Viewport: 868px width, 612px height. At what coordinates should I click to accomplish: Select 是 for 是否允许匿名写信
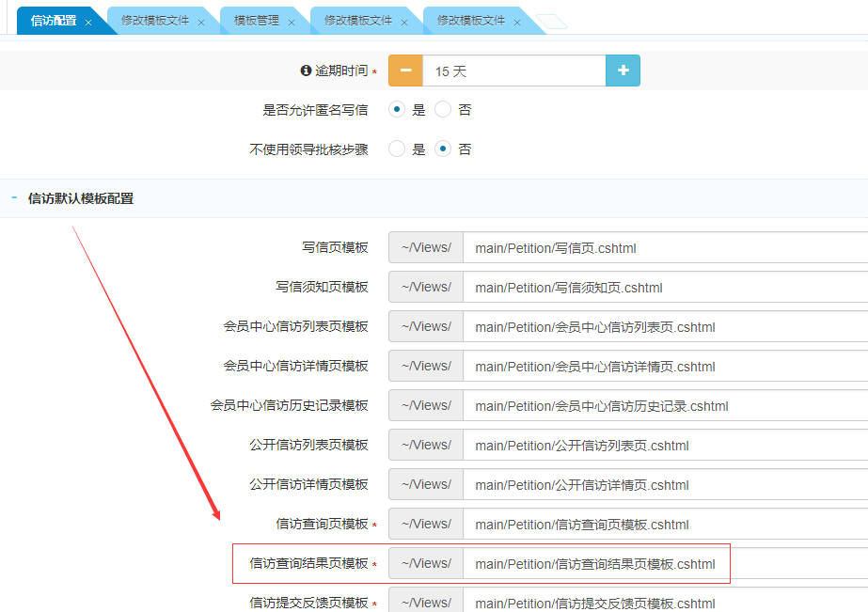pos(397,110)
